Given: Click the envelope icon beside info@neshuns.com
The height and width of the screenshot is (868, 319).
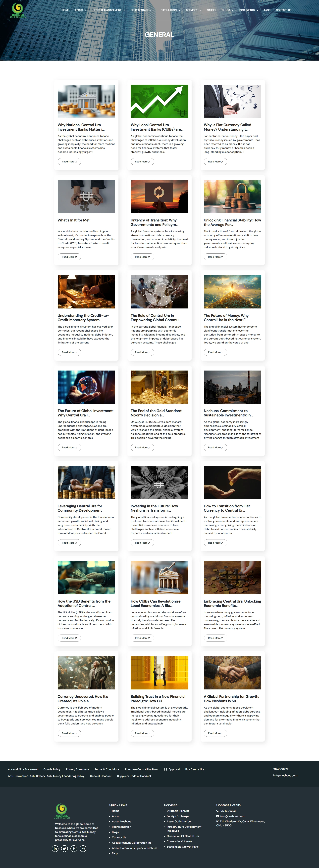Looking at the screenshot, I should [x=217, y=816].
